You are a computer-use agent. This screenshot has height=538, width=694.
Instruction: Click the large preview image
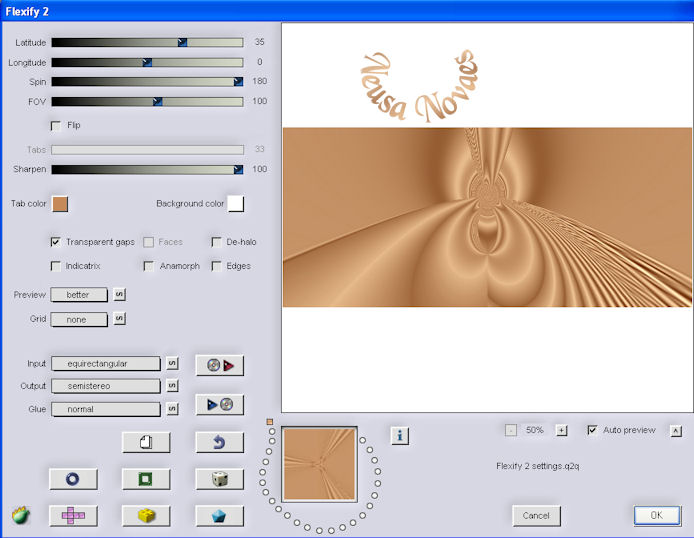tap(487, 218)
